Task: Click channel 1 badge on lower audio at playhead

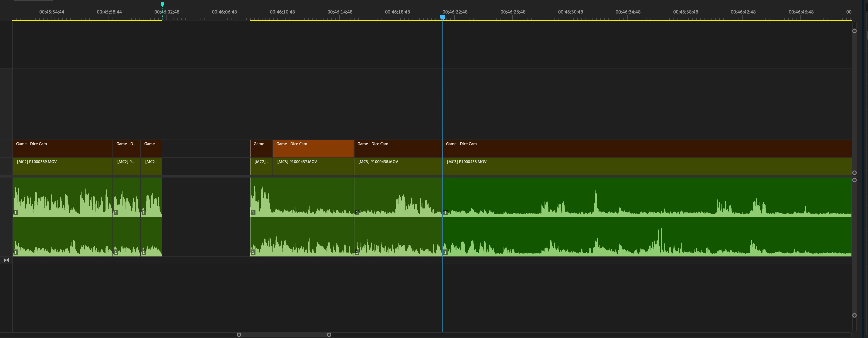Action: tap(445, 252)
